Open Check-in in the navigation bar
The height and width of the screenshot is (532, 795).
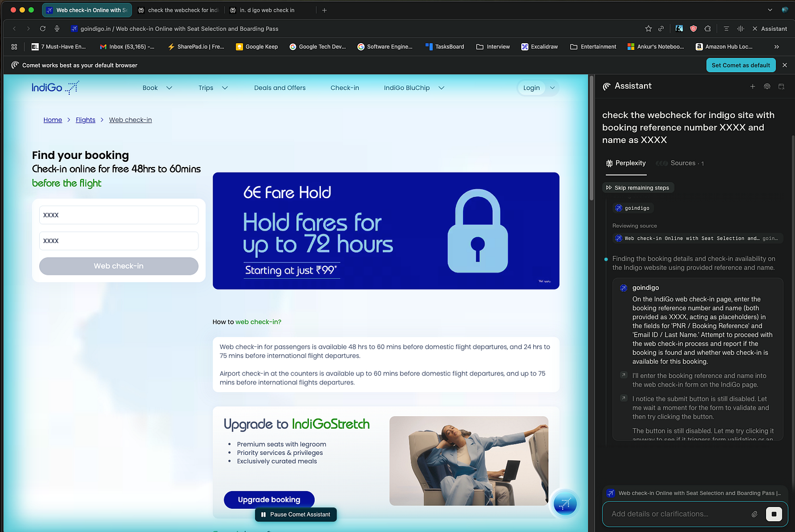pyautogui.click(x=345, y=88)
